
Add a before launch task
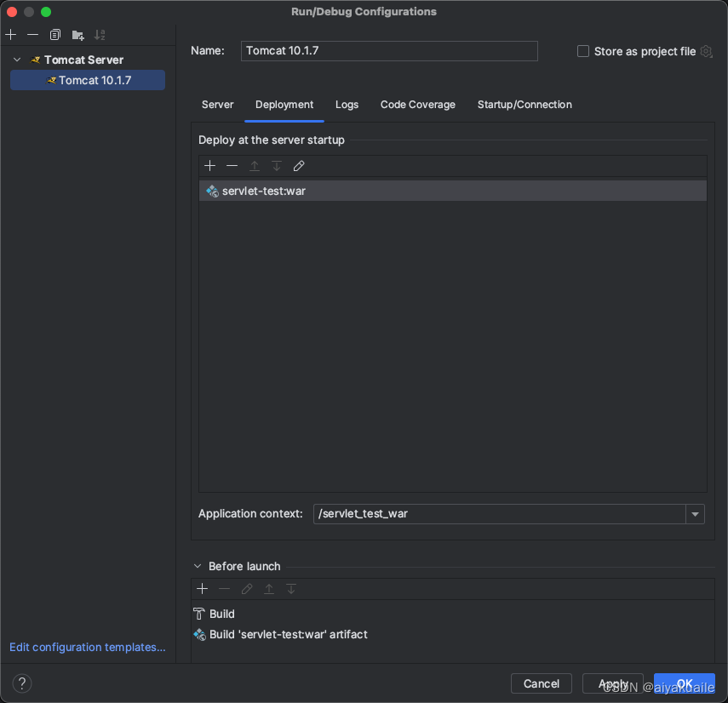pyautogui.click(x=202, y=589)
